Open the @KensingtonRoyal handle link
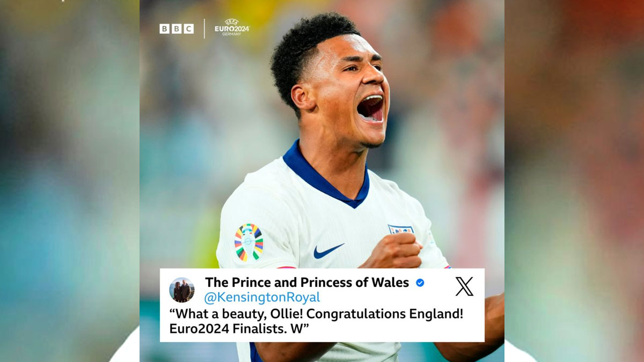Image resolution: width=644 pixels, height=362 pixels. (x=262, y=297)
